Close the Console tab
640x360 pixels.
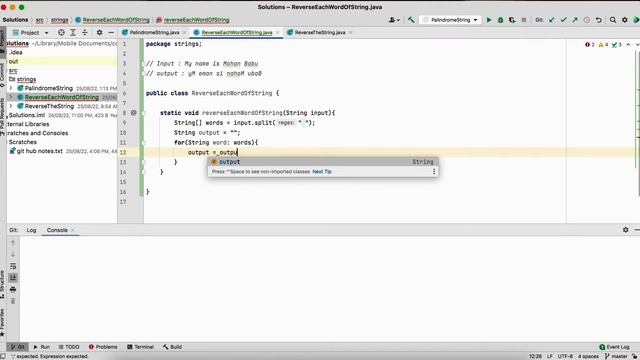point(73,230)
